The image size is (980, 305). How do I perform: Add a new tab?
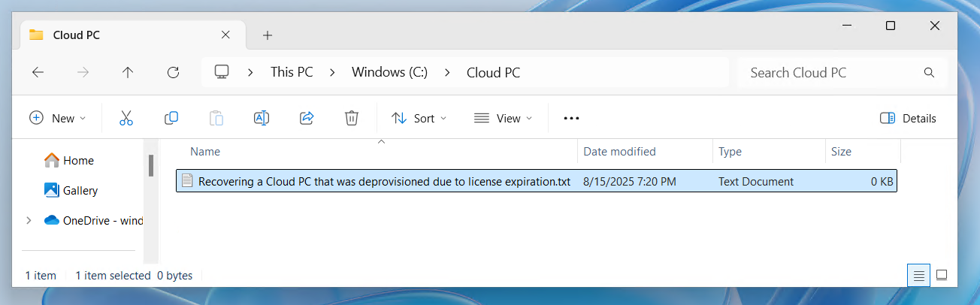pyautogui.click(x=268, y=35)
